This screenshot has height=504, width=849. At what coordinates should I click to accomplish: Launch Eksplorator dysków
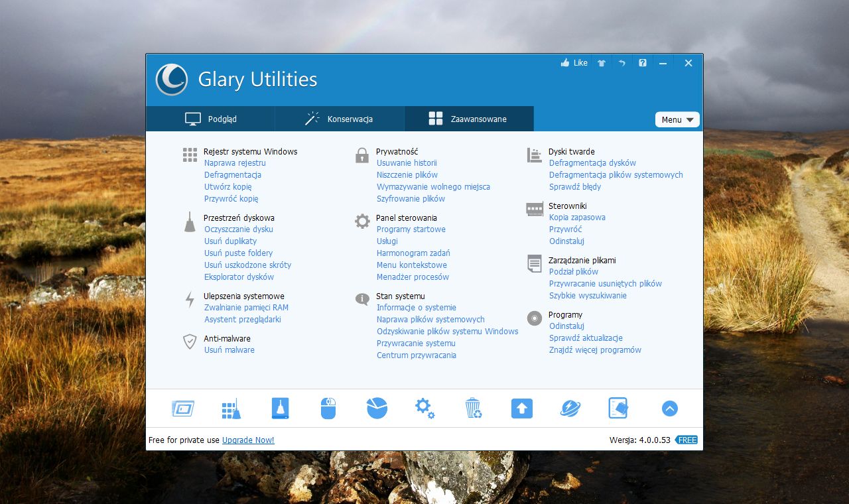pos(239,277)
